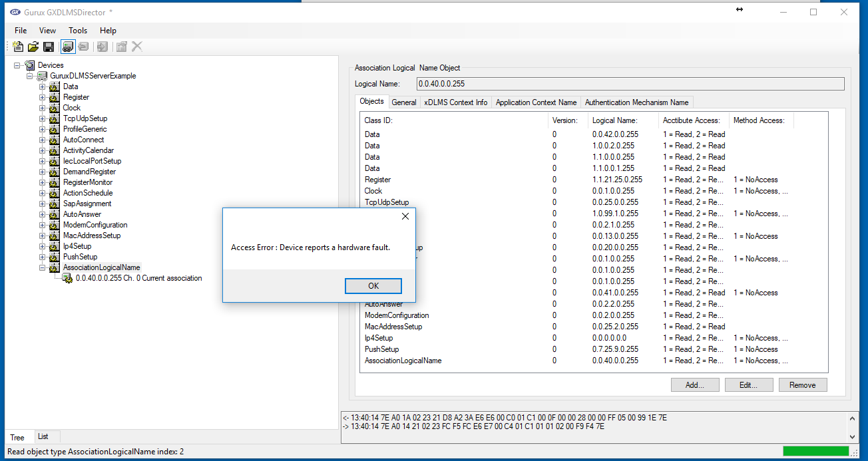Expand the RegisterMonitor tree node
Viewport: 868px width, 461px height.
click(43, 182)
